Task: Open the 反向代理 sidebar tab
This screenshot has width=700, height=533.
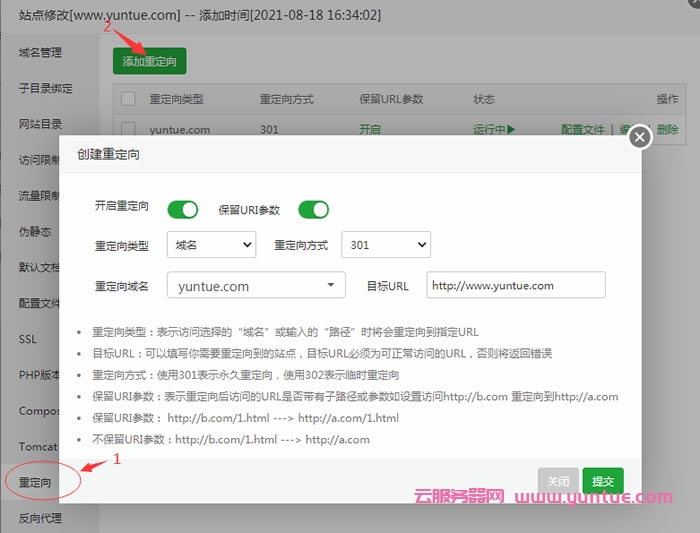Action: click(x=40, y=518)
